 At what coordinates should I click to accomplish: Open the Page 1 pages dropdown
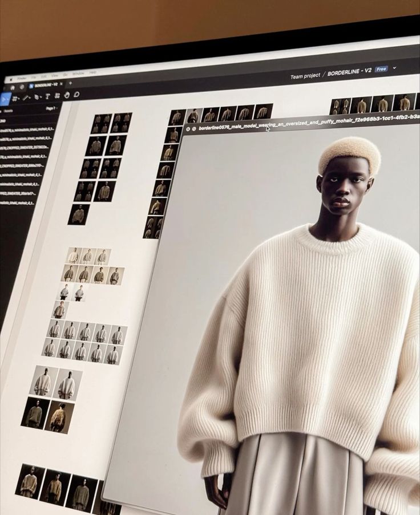point(51,108)
